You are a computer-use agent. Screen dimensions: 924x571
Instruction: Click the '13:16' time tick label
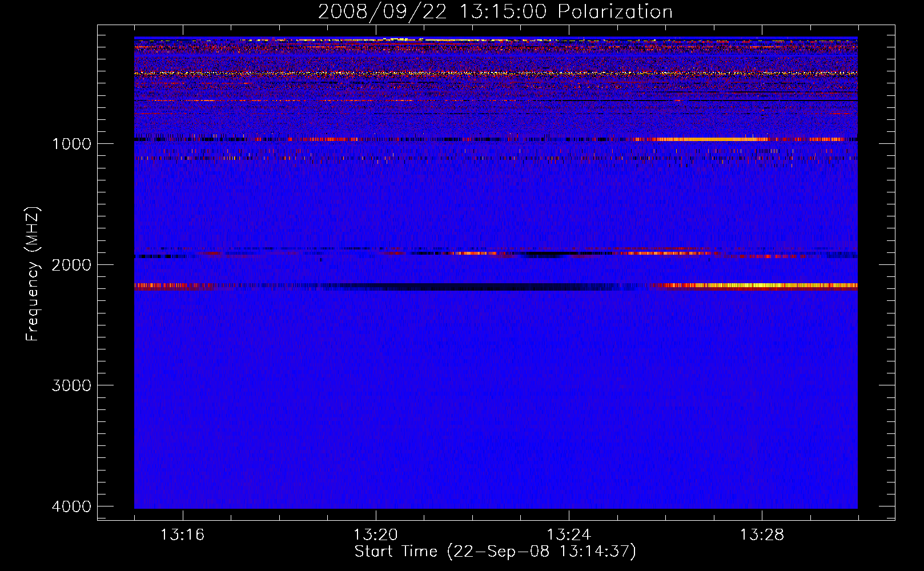coord(183,535)
